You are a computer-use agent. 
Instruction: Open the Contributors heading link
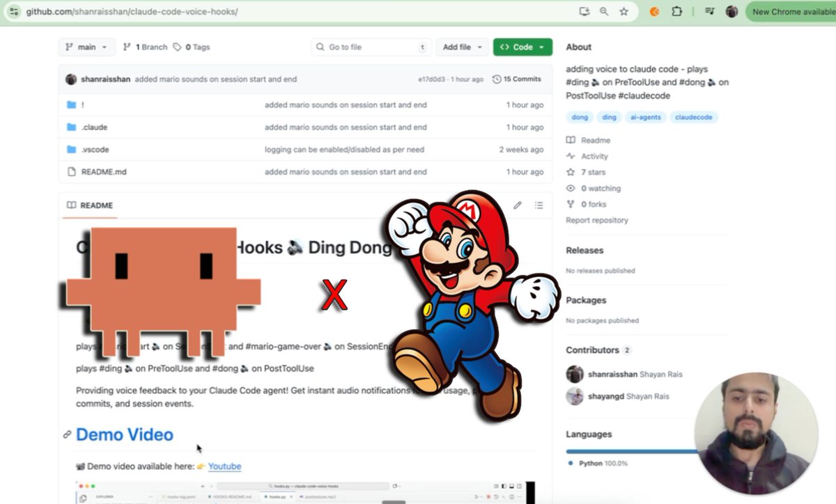[x=598, y=350]
